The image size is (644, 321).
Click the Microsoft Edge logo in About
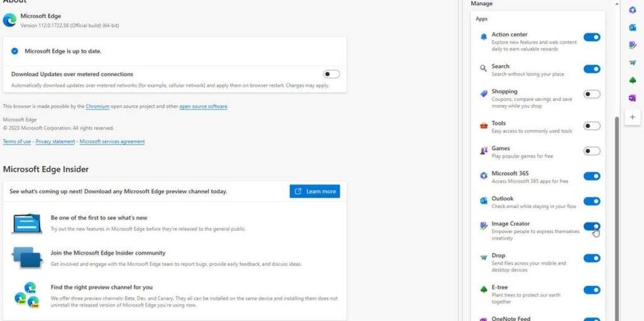(9, 20)
